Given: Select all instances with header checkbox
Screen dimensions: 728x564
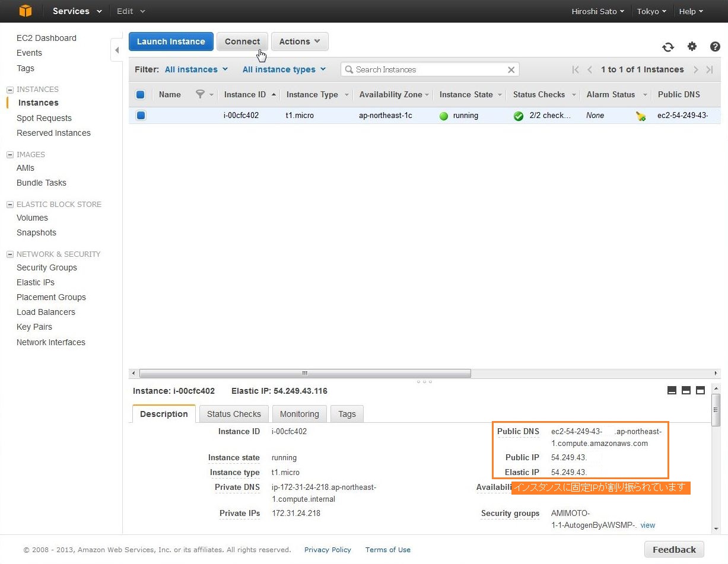Looking at the screenshot, I should [141, 94].
